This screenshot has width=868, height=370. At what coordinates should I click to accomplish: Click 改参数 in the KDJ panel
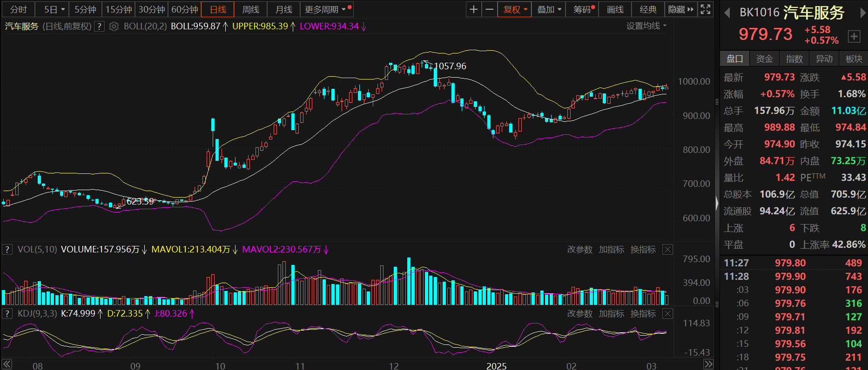pos(579,314)
